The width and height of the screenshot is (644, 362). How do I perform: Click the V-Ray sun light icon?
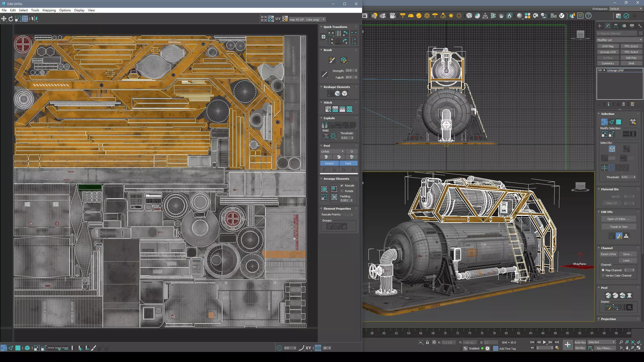451,16
